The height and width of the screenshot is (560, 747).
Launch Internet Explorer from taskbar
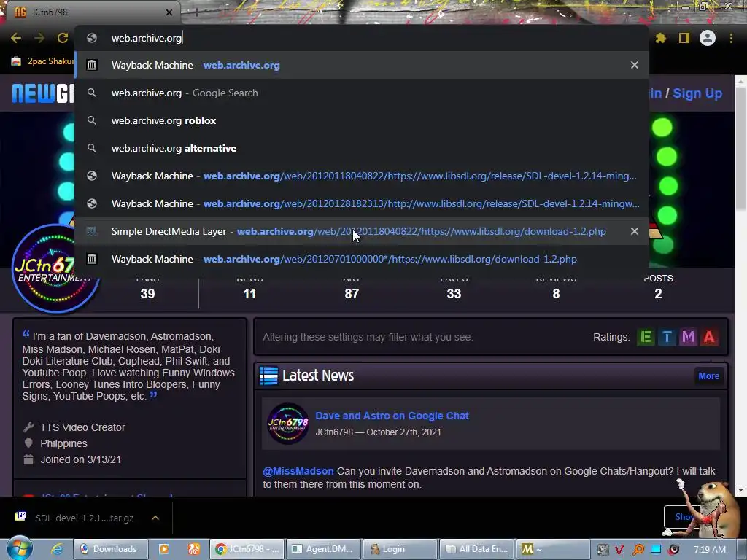[57, 550]
